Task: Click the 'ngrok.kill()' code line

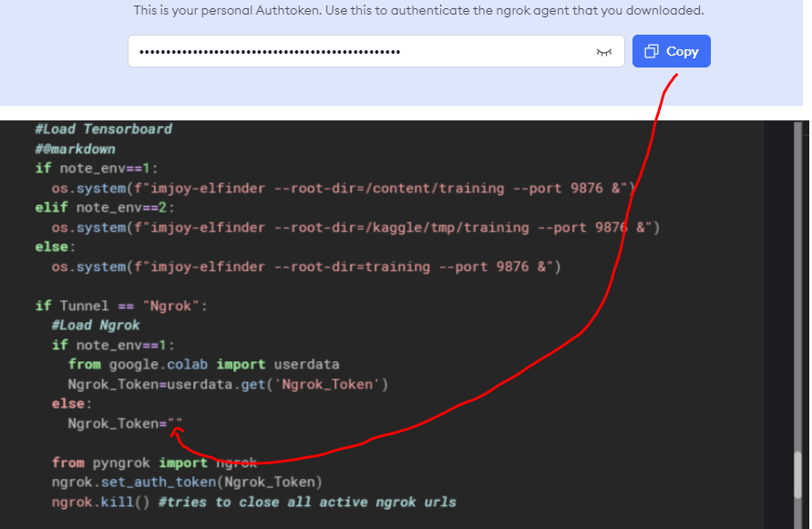Action: click(x=253, y=502)
